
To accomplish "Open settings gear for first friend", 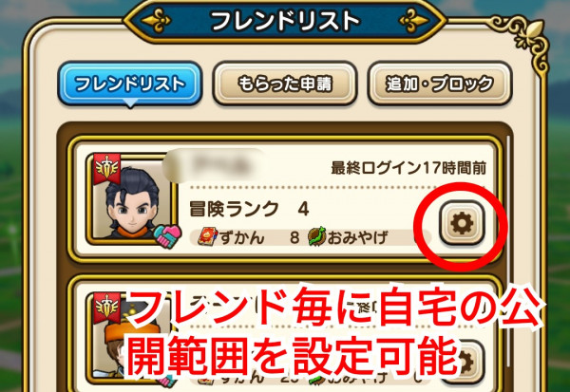I will (x=462, y=223).
